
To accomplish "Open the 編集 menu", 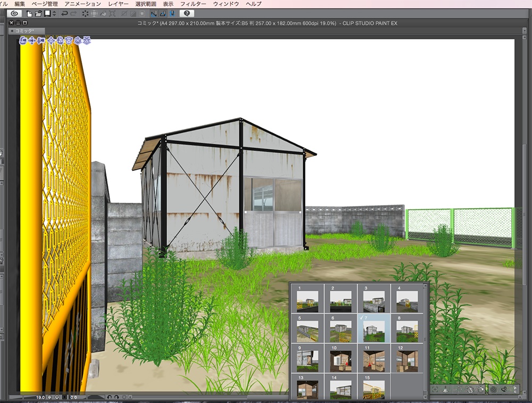I will coord(20,4).
